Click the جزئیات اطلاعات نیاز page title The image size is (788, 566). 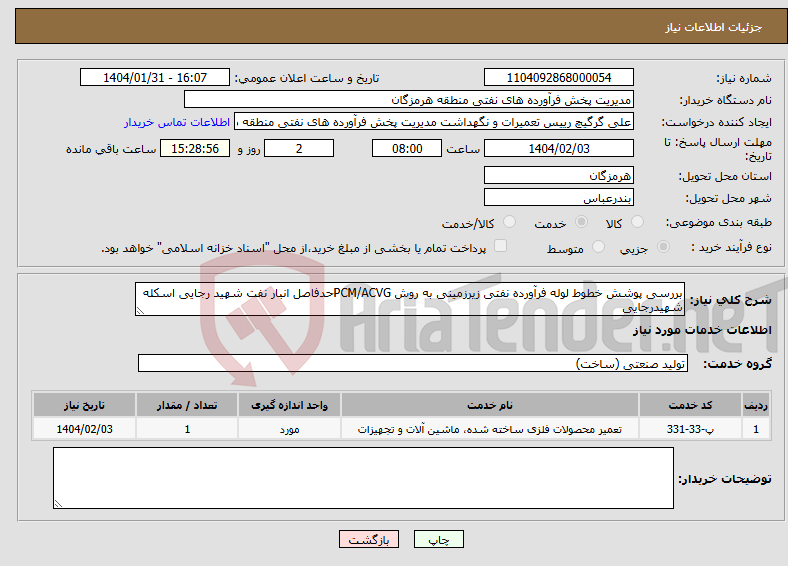[x=714, y=27]
